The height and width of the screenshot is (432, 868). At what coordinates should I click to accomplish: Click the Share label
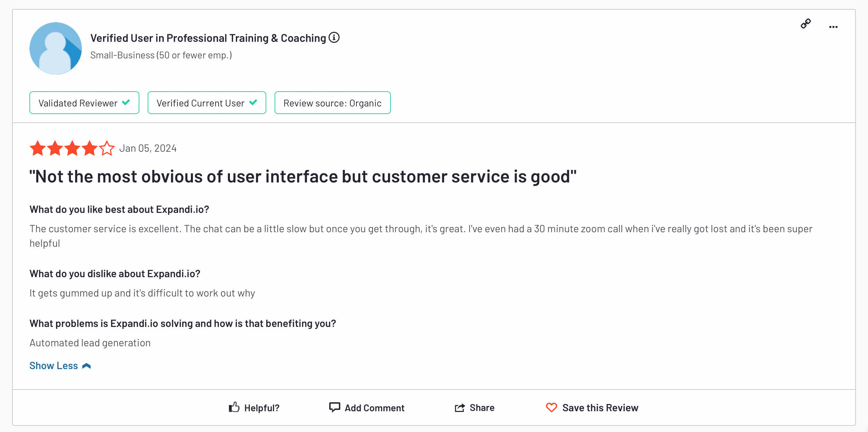[482, 408]
